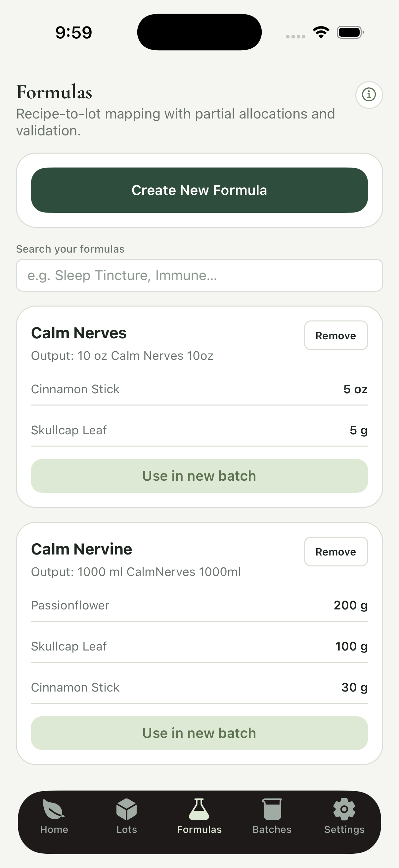399x868 pixels.
Task: Open the Batches beaker icon
Action: [x=272, y=815]
